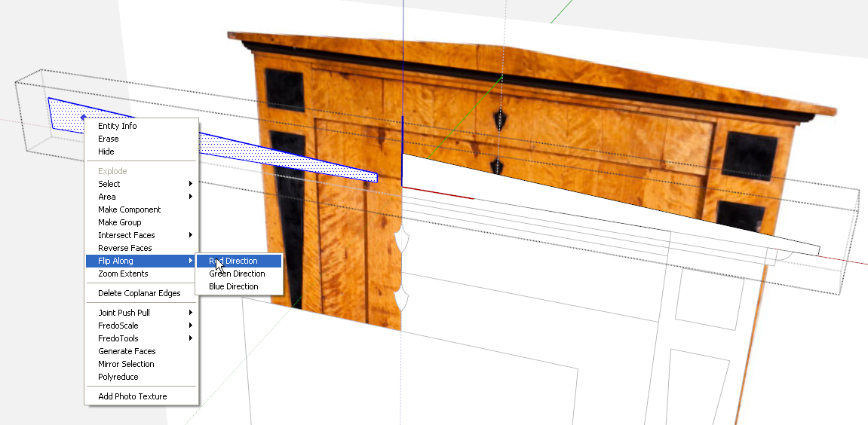The height and width of the screenshot is (425, 868).
Task: Click the upper keyhole escutcheon on the cabinet
Action: click(x=500, y=120)
